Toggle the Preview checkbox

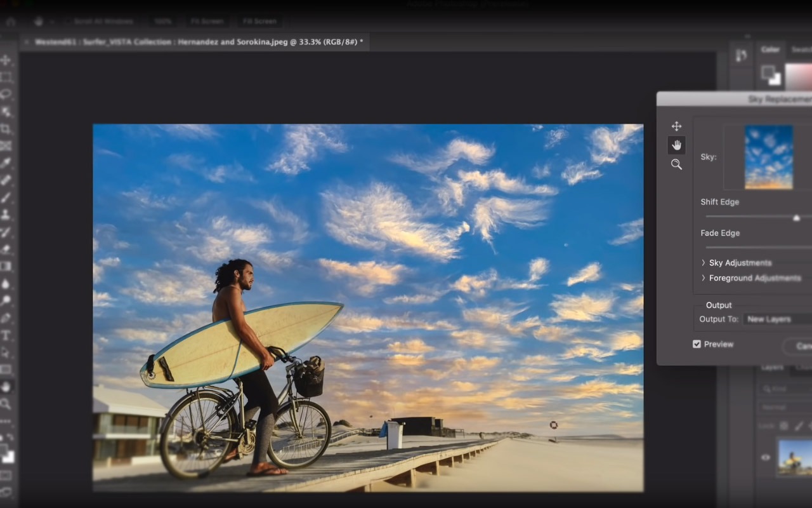click(697, 344)
